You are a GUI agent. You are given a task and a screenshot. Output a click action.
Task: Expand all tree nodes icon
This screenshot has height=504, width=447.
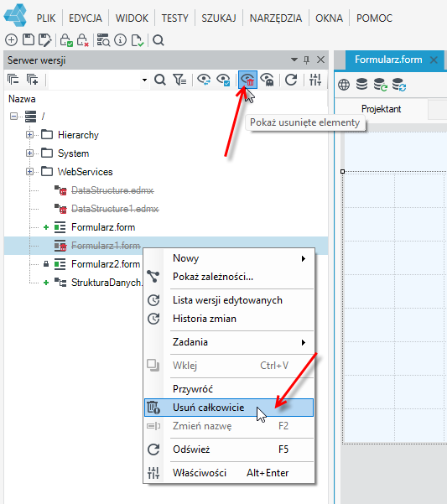[32, 80]
